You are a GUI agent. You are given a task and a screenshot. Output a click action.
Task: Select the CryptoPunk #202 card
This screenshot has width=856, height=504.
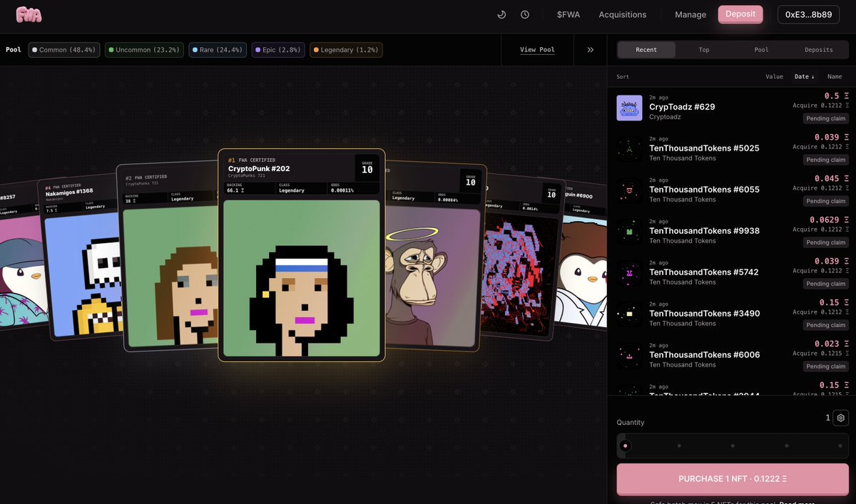coord(301,255)
